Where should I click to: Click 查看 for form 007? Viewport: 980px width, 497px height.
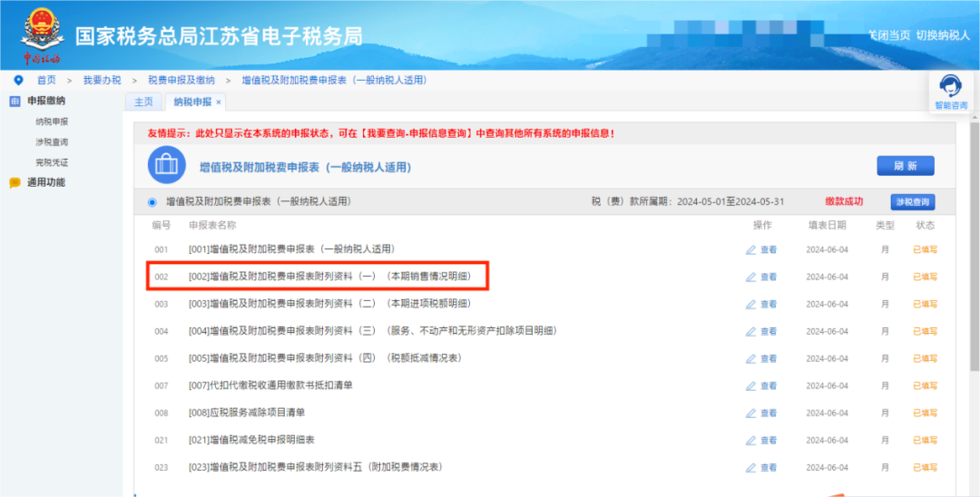pos(769,385)
